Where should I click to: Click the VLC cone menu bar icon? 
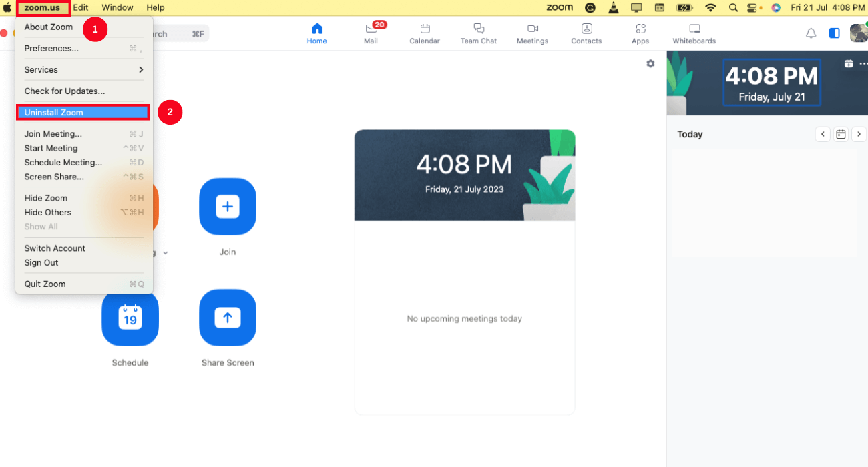tap(613, 8)
